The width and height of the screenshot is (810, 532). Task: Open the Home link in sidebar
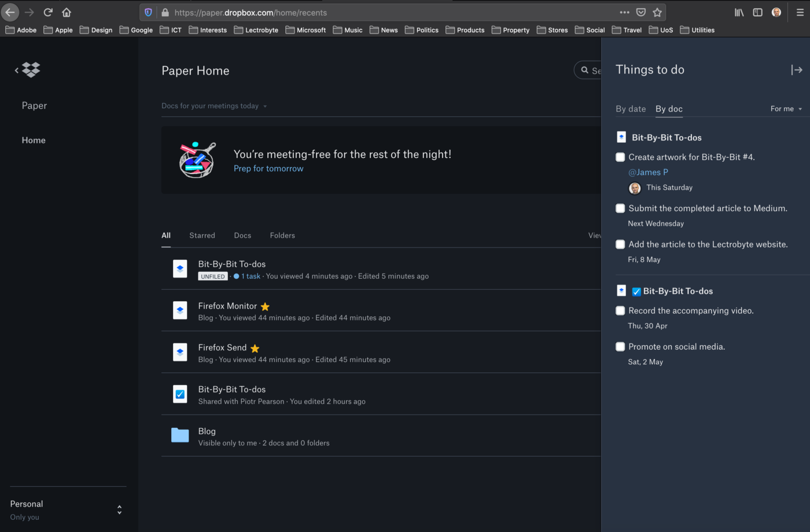(34, 140)
